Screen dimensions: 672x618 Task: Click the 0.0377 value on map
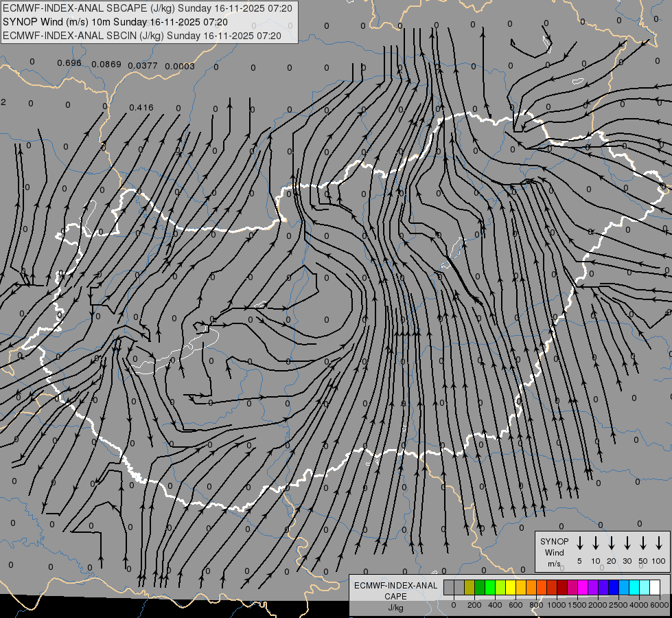(x=143, y=66)
